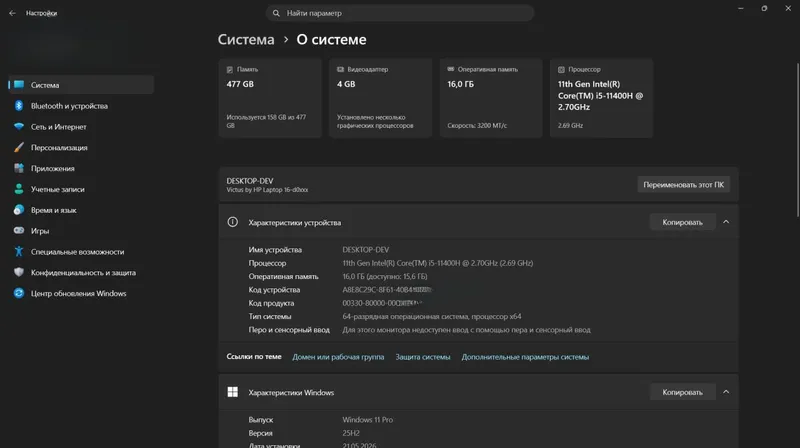This screenshot has height=448, width=800.
Task: Click the Выпуск value Windows 11 Pro
Action: 367,419
